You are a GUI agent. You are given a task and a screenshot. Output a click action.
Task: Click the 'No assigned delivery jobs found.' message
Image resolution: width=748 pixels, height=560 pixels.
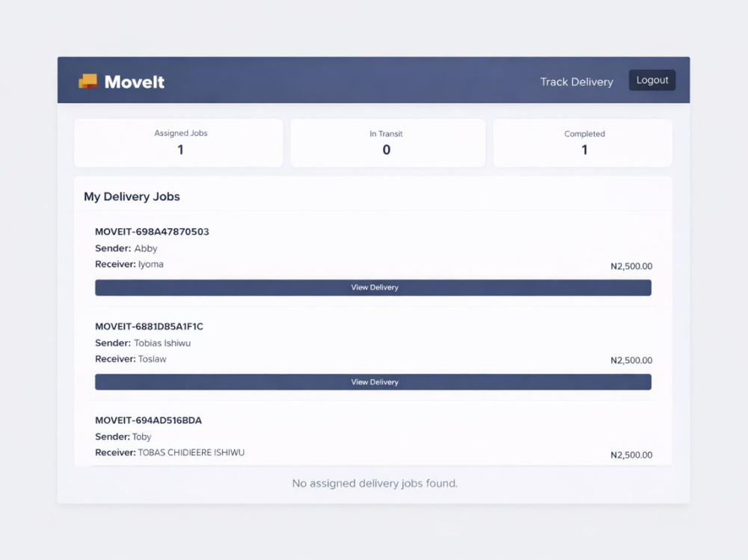375,483
